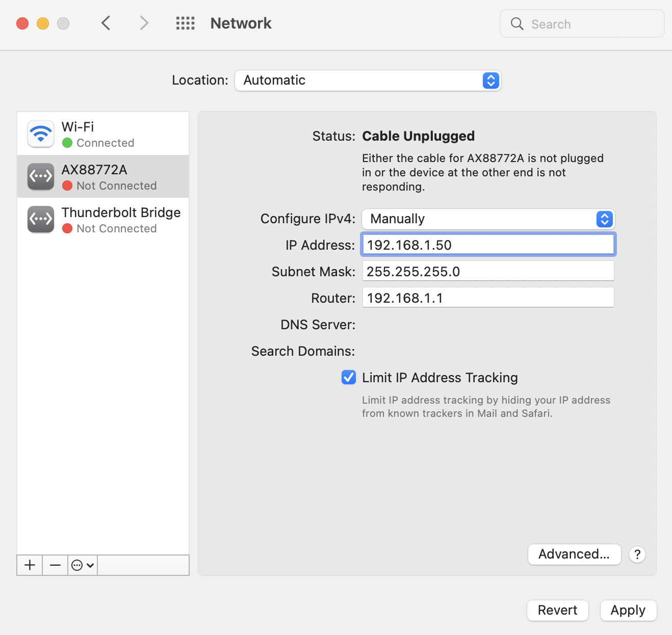672x635 pixels.
Task: Select AX88772A service row
Action: (x=103, y=176)
